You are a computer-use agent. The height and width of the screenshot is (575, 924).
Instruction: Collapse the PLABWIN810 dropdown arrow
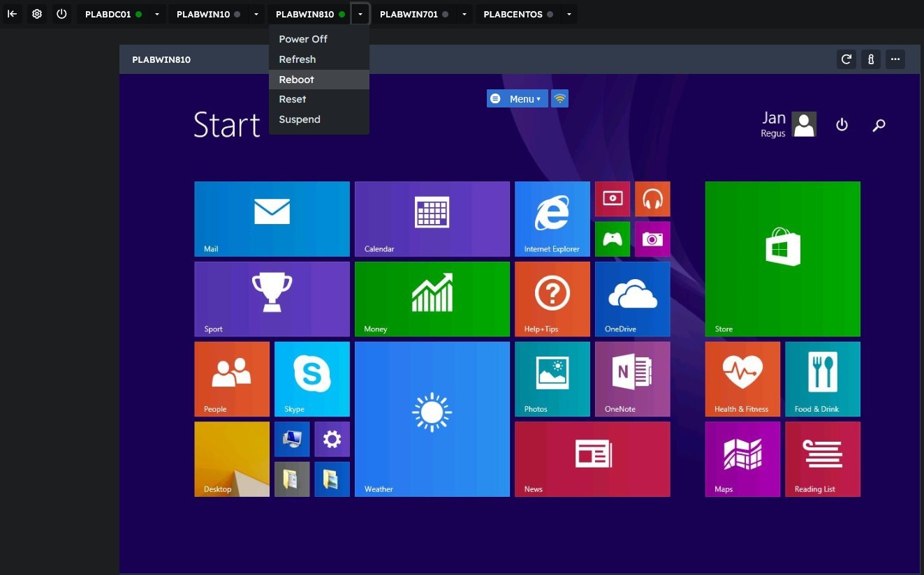click(360, 14)
